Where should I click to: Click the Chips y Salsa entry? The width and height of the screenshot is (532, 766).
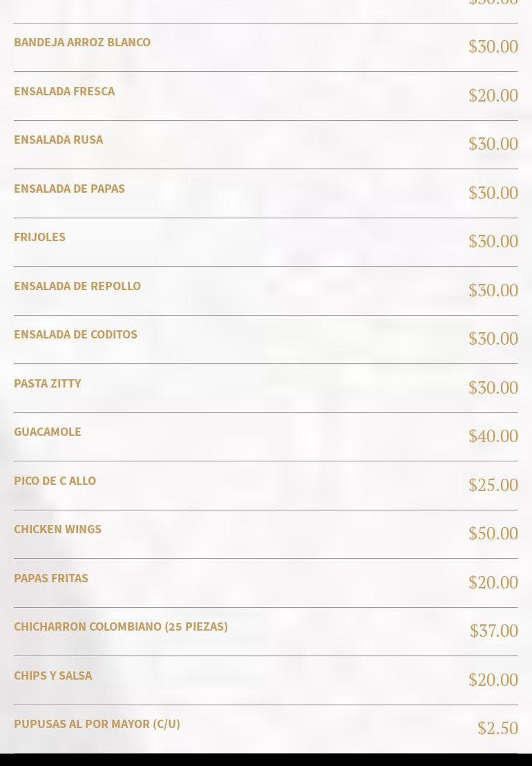pyautogui.click(x=53, y=676)
